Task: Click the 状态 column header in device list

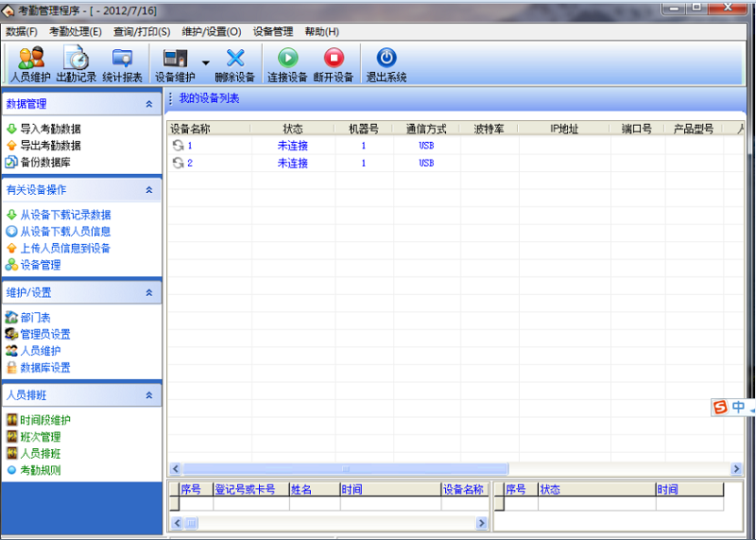Action: 293,129
